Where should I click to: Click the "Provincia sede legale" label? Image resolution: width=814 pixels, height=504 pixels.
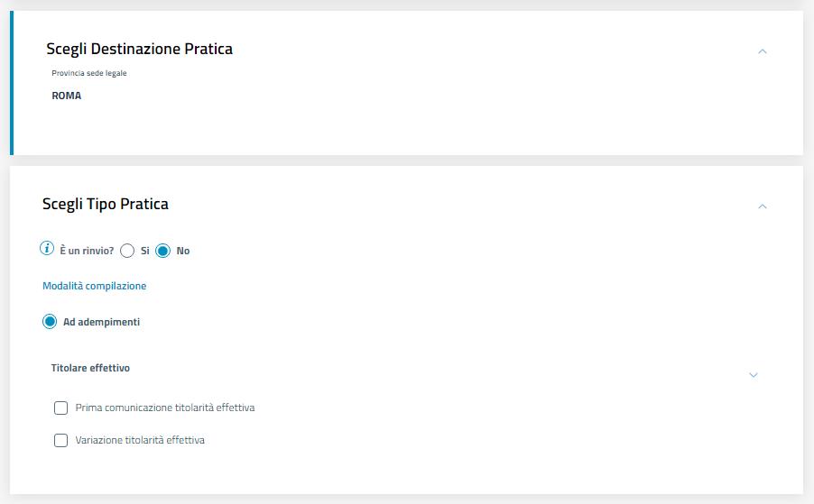pos(89,73)
